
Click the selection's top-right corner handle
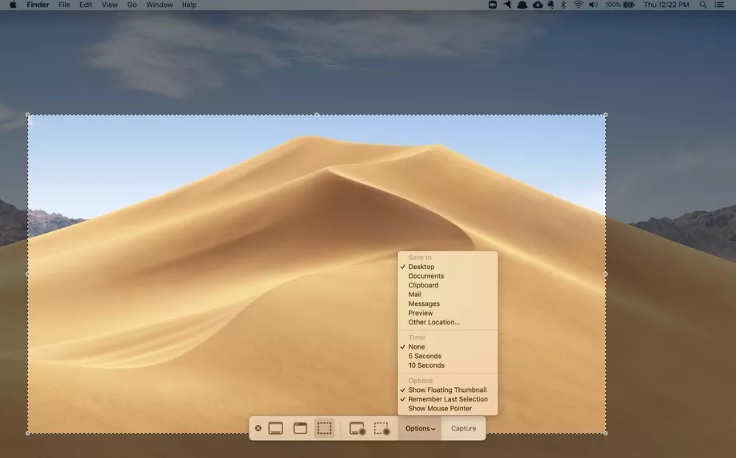pyautogui.click(x=605, y=115)
